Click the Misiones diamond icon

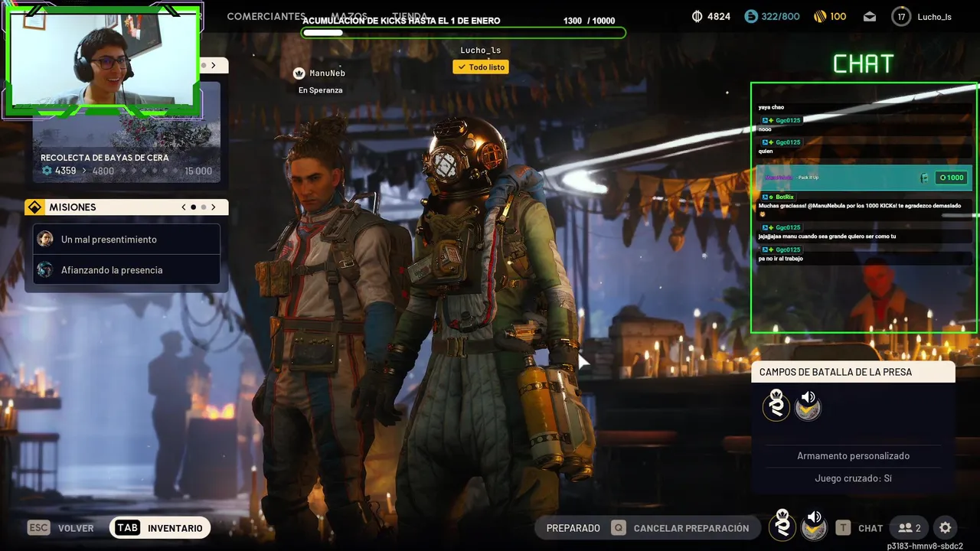coord(34,207)
